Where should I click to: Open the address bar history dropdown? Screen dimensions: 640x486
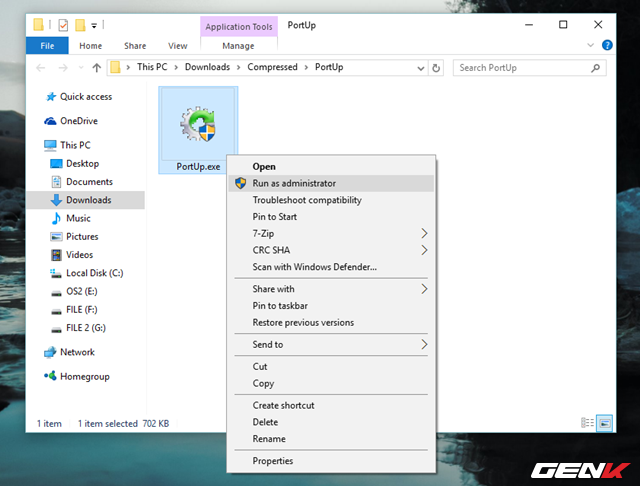point(419,68)
